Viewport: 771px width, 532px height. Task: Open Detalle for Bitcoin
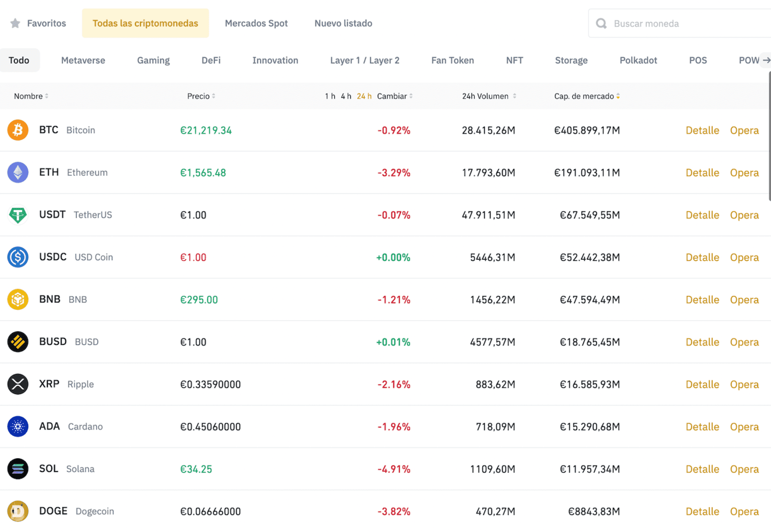click(702, 130)
